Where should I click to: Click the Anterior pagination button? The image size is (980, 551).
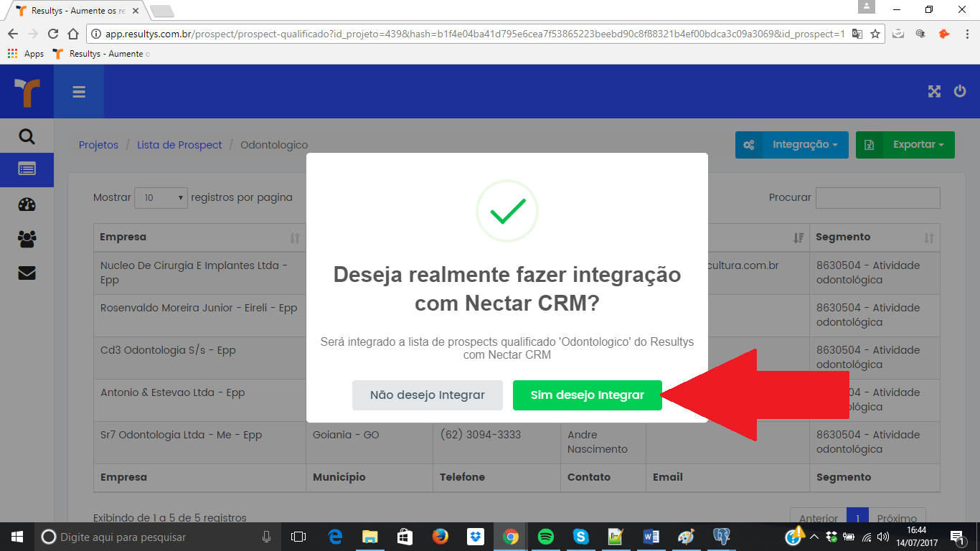coord(819,518)
